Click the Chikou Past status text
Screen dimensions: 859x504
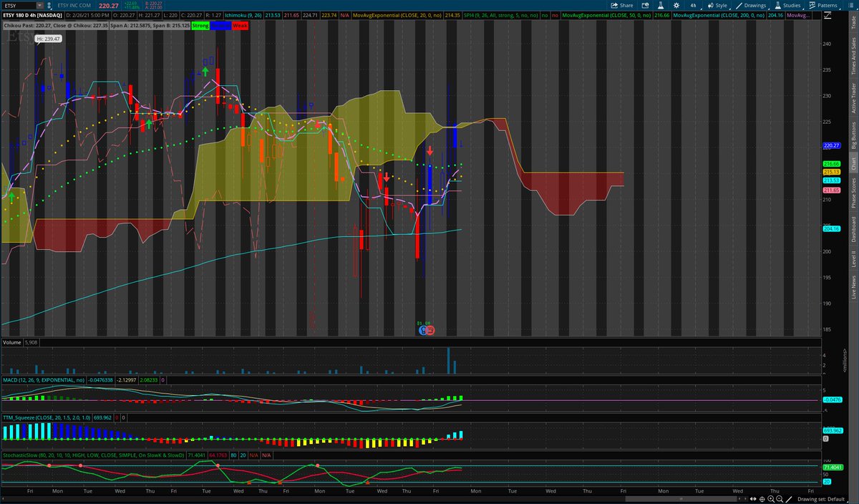55,26
